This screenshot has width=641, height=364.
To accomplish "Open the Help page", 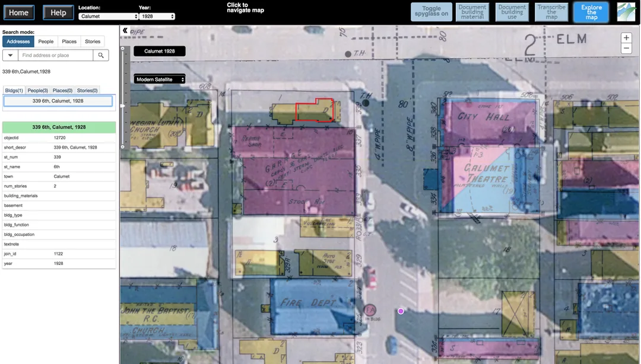I will click(58, 12).
